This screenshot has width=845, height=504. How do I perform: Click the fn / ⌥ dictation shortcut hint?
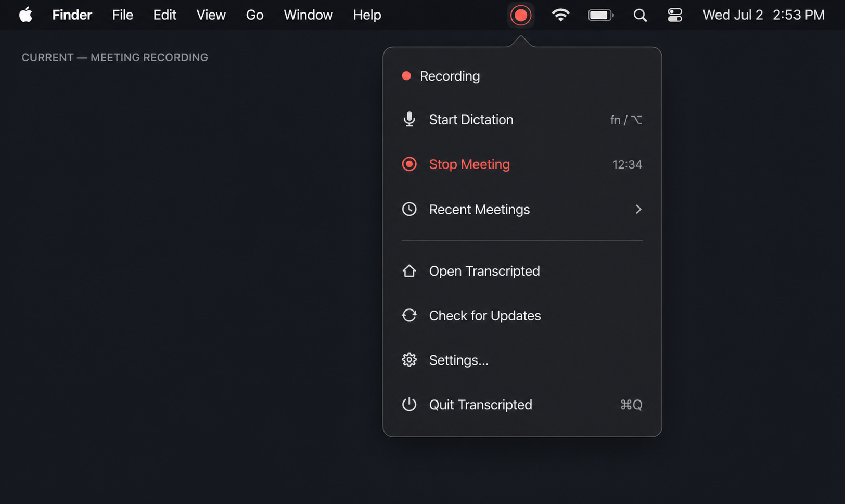(x=626, y=120)
